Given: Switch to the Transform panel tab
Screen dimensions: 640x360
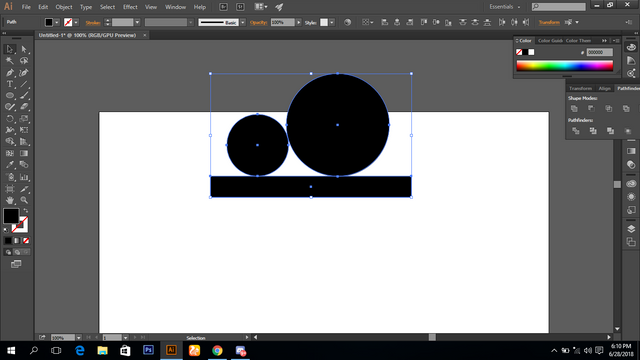Looking at the screenshot, I should pos(580,89).
